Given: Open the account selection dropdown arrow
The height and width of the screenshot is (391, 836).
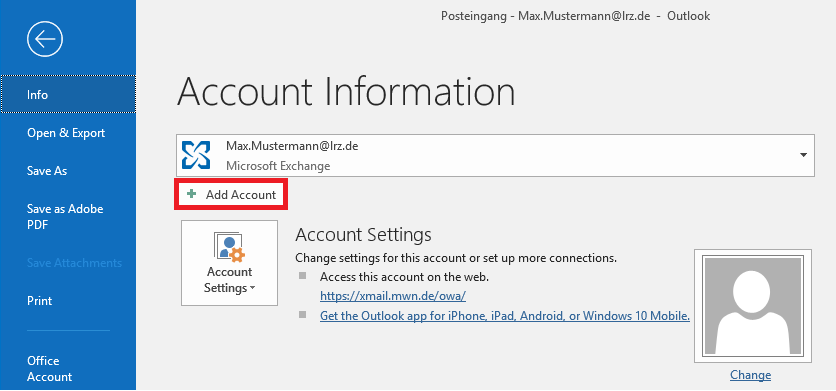Looking at the screenshot, I should pos(803,155).
